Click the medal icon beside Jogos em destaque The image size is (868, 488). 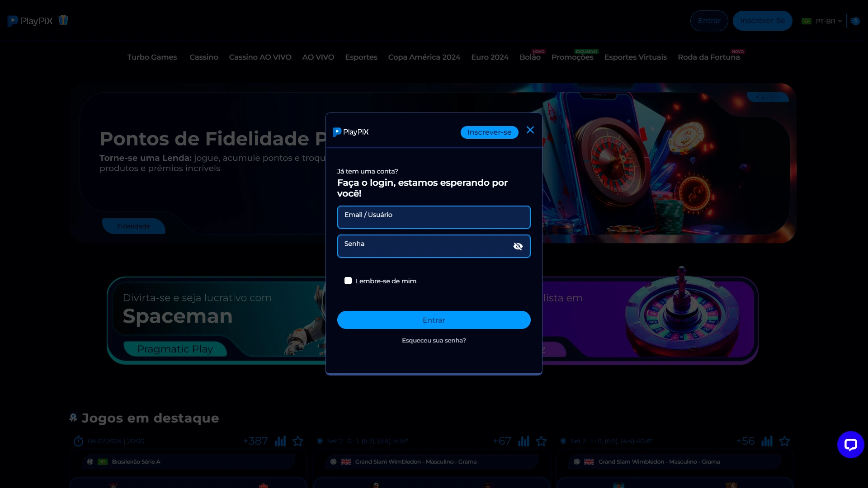click(x=73, y=418)
